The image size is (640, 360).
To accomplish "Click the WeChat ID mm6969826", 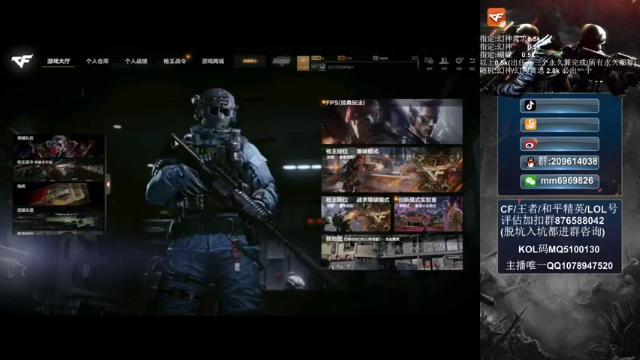I will [567, 181].
